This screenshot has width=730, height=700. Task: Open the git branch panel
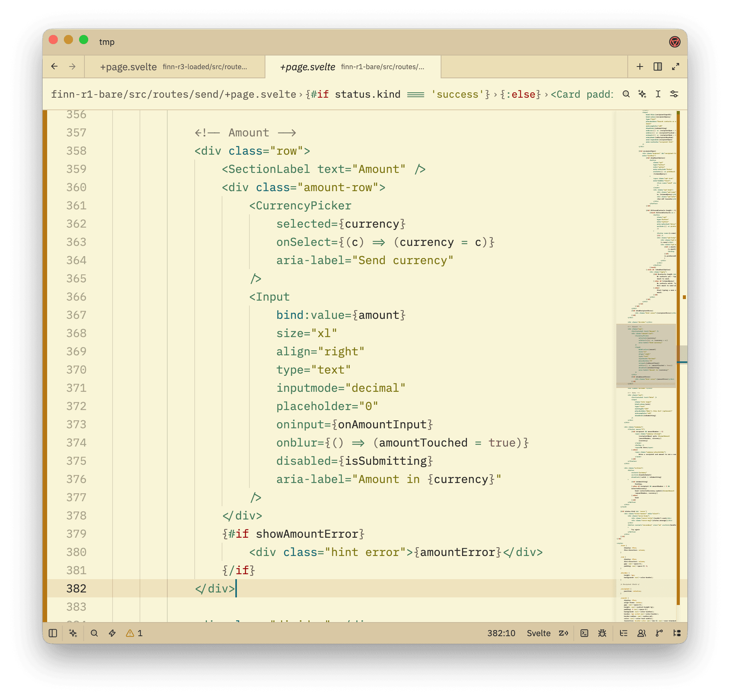659,633
